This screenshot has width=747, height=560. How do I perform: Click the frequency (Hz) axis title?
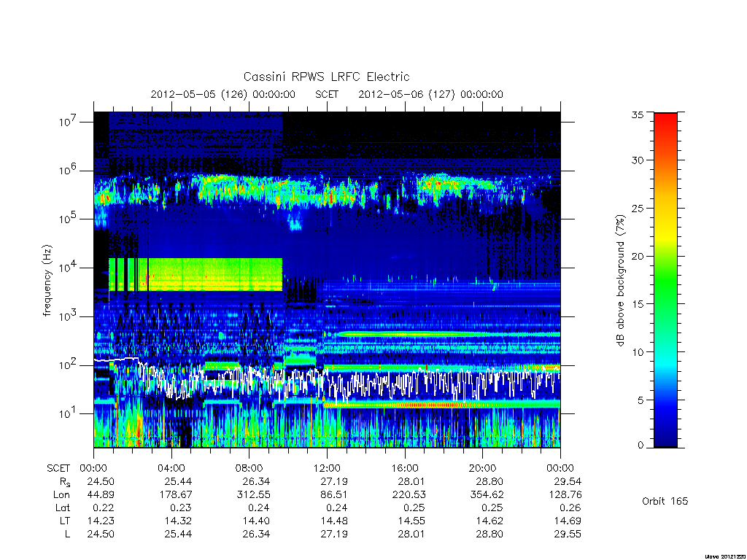tap(47, 280)
